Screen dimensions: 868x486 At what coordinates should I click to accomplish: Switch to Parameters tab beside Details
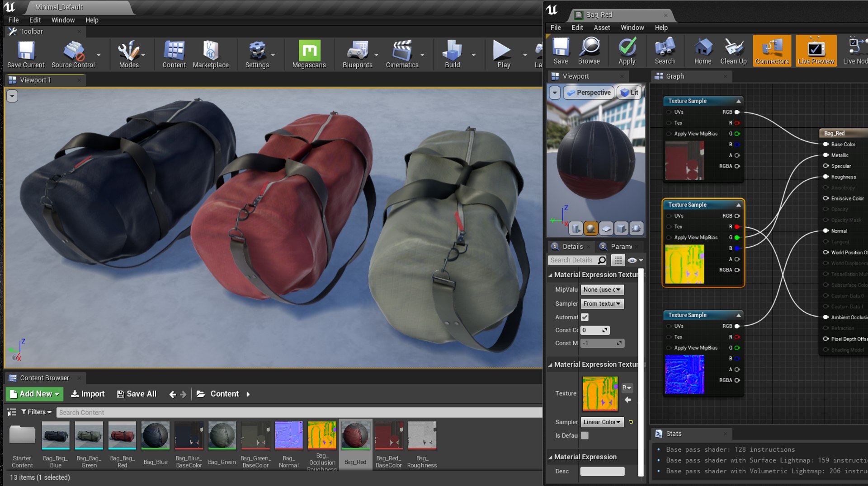pyautogui.click(x=618, y=247)
